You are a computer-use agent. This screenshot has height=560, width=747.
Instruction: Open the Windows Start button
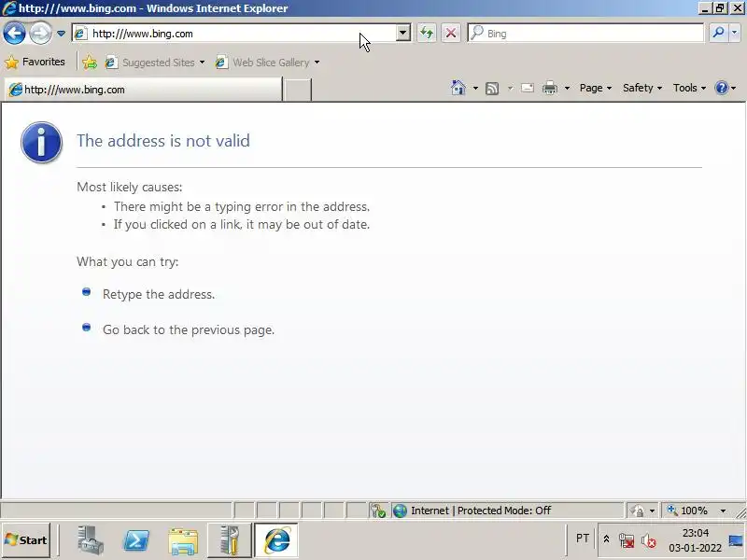tap(26, 540)
